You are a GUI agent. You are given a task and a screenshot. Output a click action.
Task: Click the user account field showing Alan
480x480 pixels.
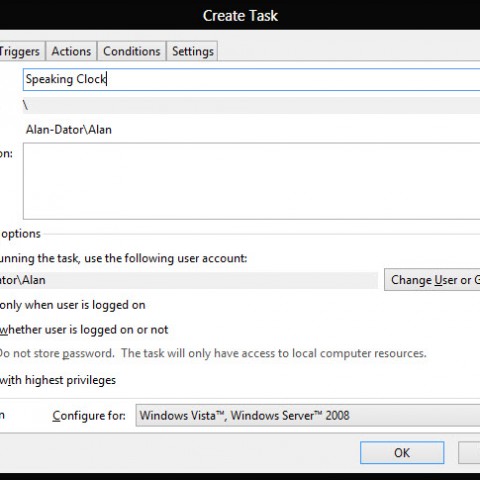pos(189,280)
